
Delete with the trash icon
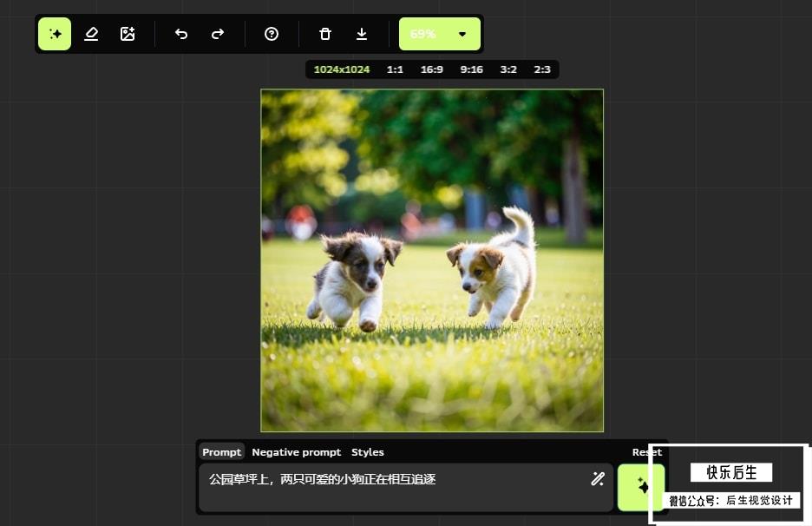point(324,34)
